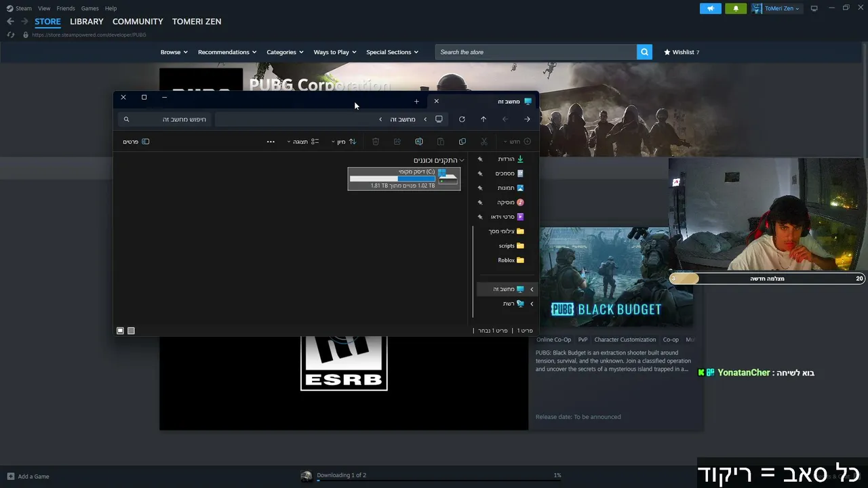
Task: Navigate up one folder in Explorer
Action: 484,119
